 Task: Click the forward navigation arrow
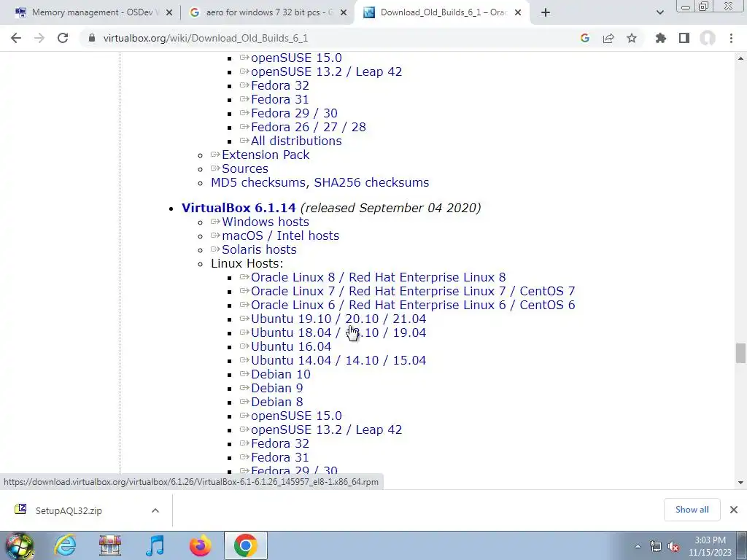39,38
